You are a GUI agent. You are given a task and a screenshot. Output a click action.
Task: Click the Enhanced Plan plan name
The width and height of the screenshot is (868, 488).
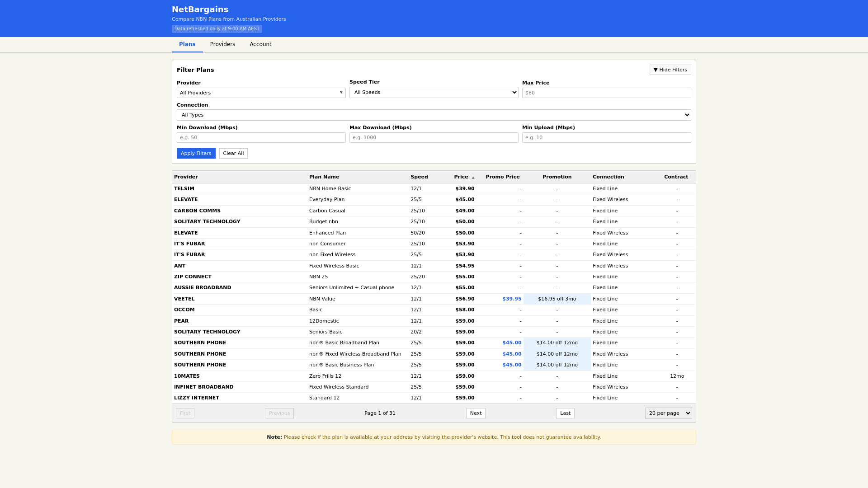click(327, 233)
